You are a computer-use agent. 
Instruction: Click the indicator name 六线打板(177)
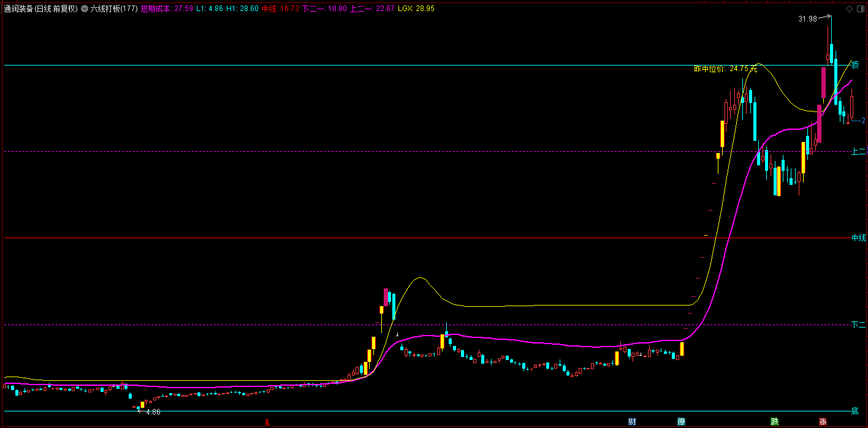coord(114,9)
